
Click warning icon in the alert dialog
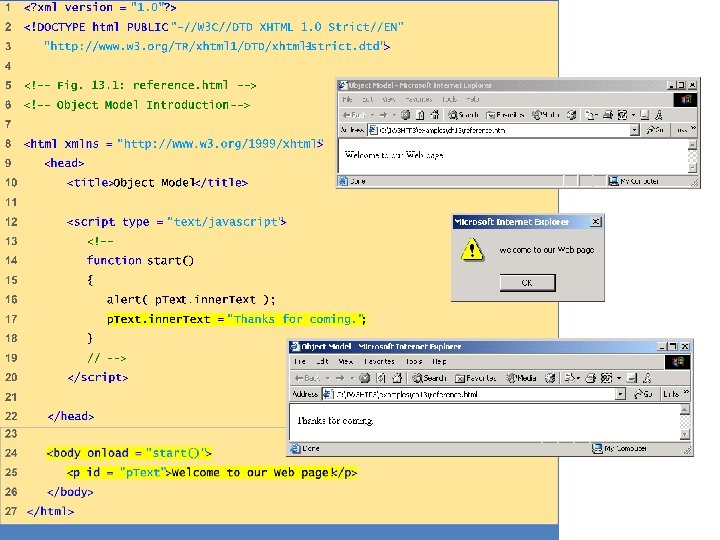tap(472, 250)
